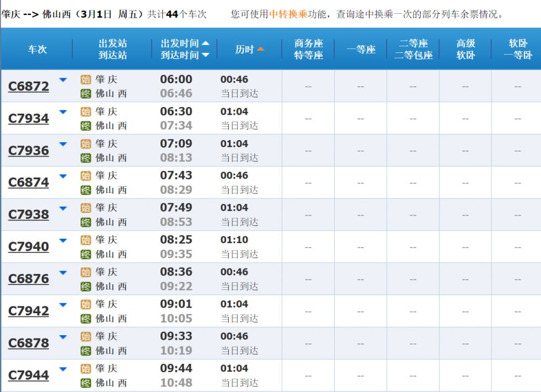This screenshot has width=541, height=392.
Task: Click the duration sort arrow next to 历时
Action: point(260,49)
